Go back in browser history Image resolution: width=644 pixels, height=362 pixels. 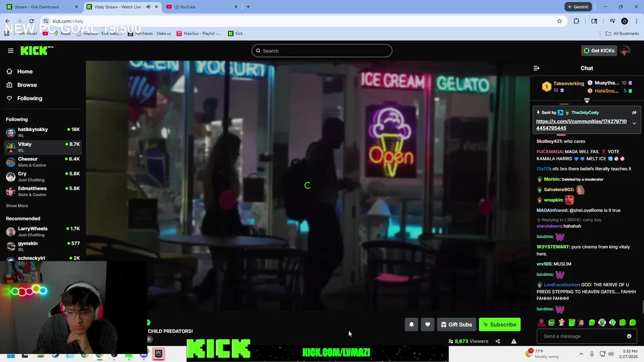click(x=7, y=21)
